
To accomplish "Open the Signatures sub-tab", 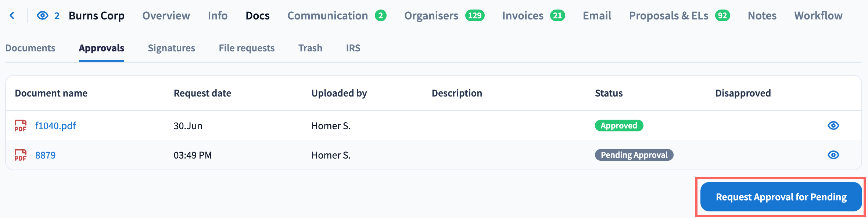I will (172, 48).
